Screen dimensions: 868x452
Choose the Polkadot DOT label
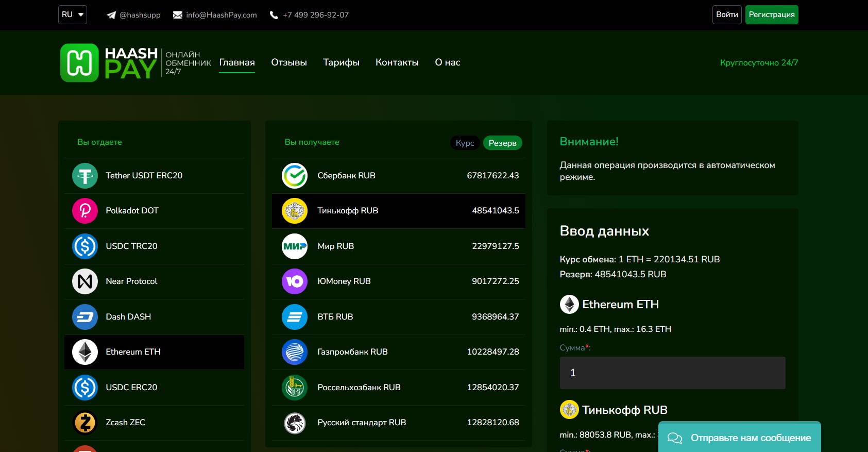pos(132,211)
